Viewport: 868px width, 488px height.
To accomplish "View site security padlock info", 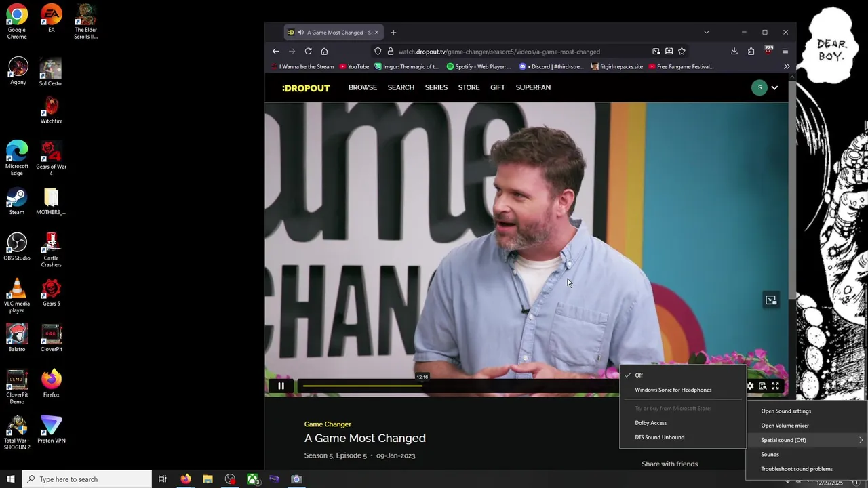I will click(x=390, y=52).
